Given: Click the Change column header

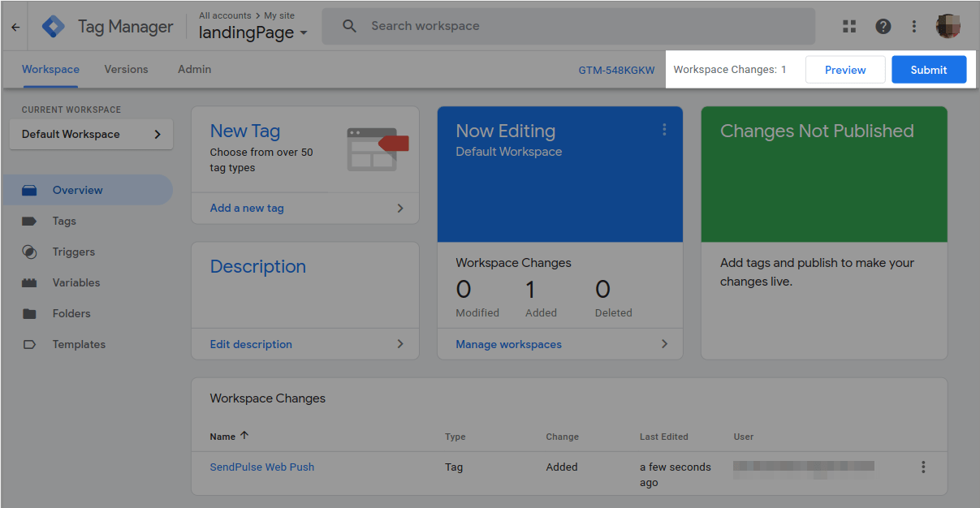Looking at the screenshot, I should click(x=562, y=437).
